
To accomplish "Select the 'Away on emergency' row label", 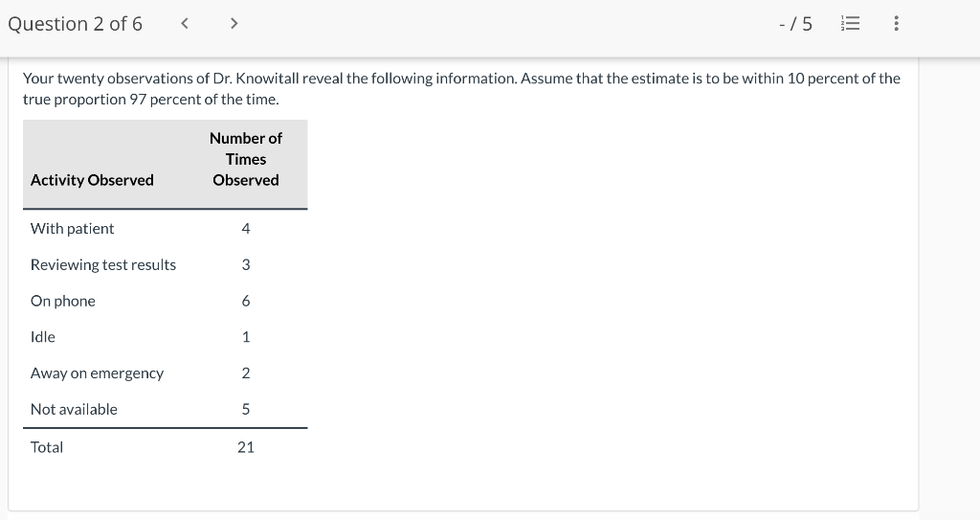I will tap(97, 373).
